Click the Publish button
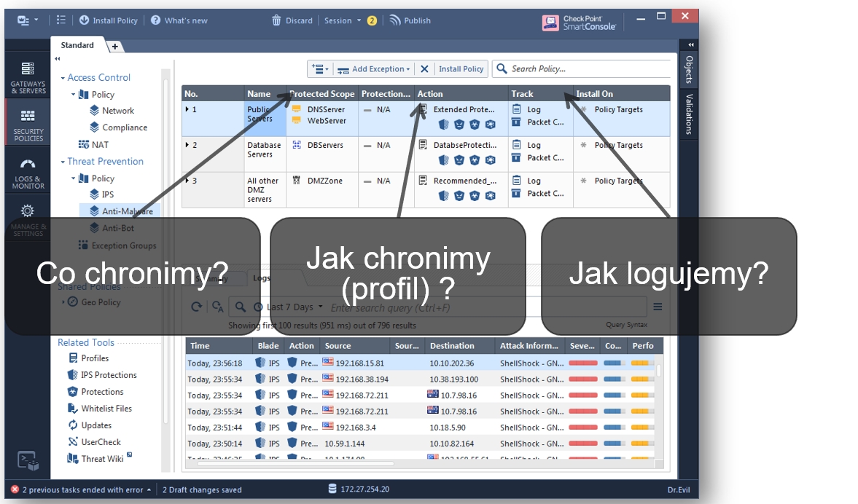This screenshot has width=858, height=504. coord(410,20)
